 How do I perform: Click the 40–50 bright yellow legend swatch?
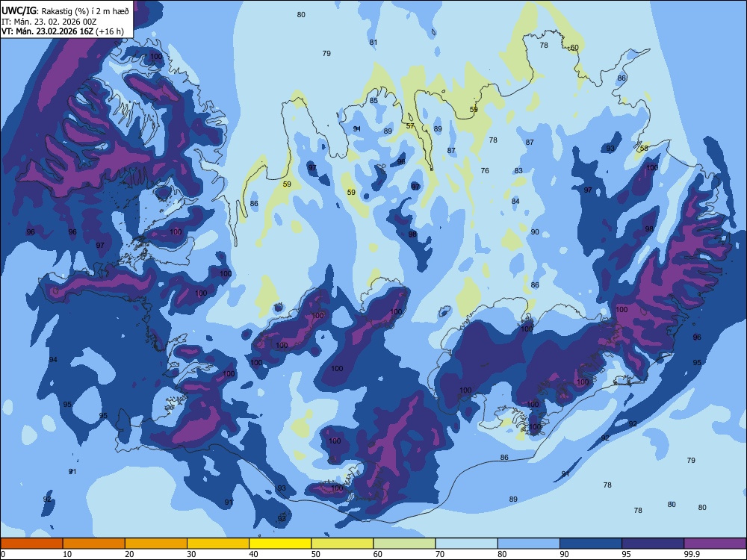(280, 544)
